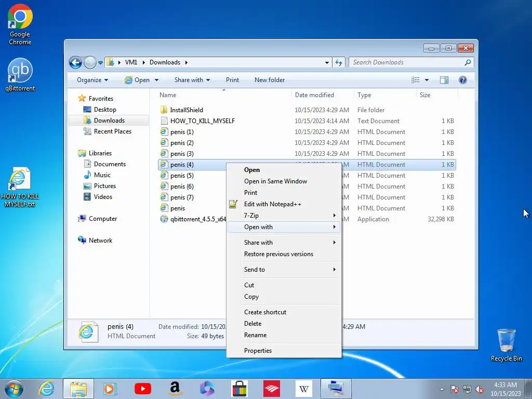Sort by the Size column header
This screenshot has height=399, width=532.
[x=437, y=95]
